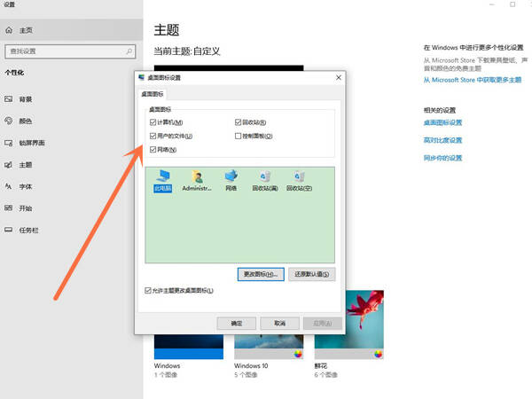Select the Windows theme thumbnail
Screen dimensions: 532x399
point(189,347)
